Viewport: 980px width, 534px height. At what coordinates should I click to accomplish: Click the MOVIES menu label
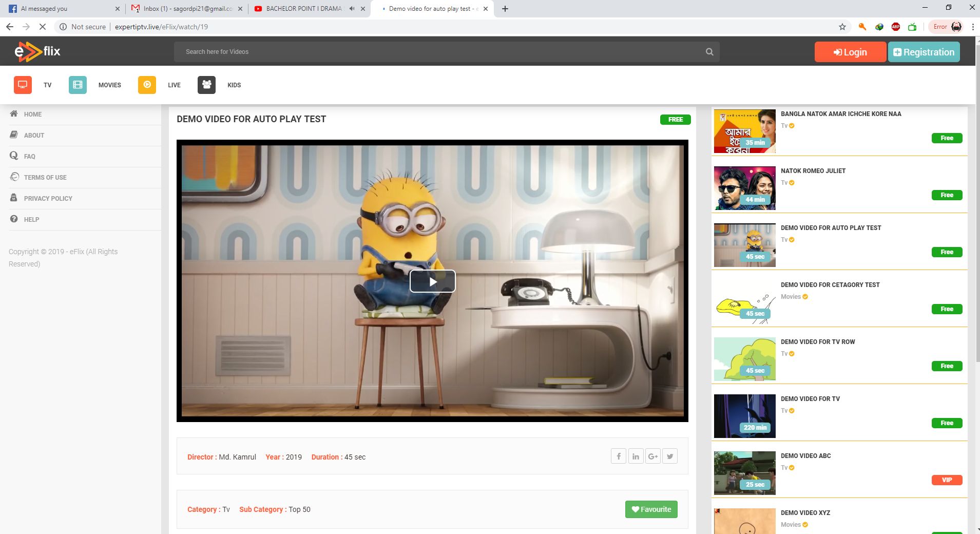click(x=110, y=85)
